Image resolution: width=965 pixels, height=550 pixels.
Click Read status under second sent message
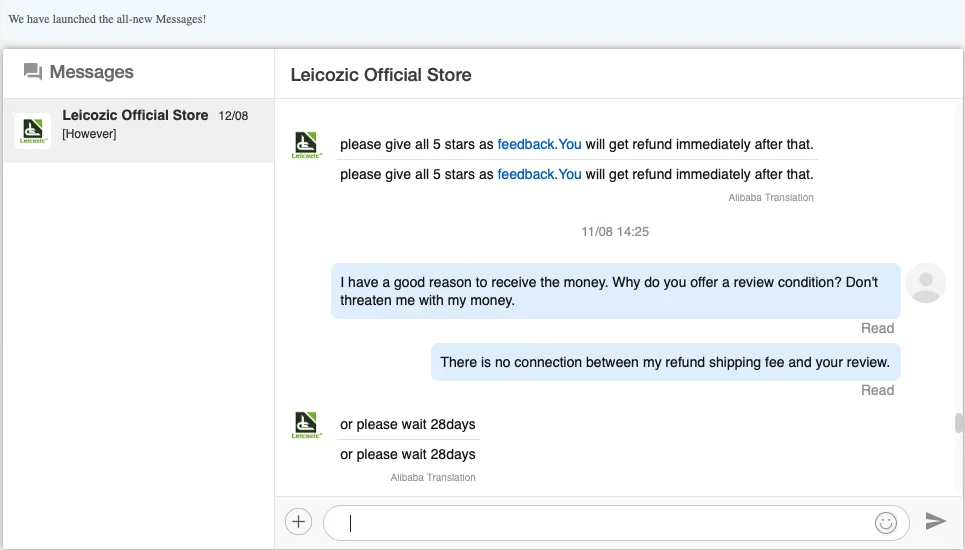point(877,391)
